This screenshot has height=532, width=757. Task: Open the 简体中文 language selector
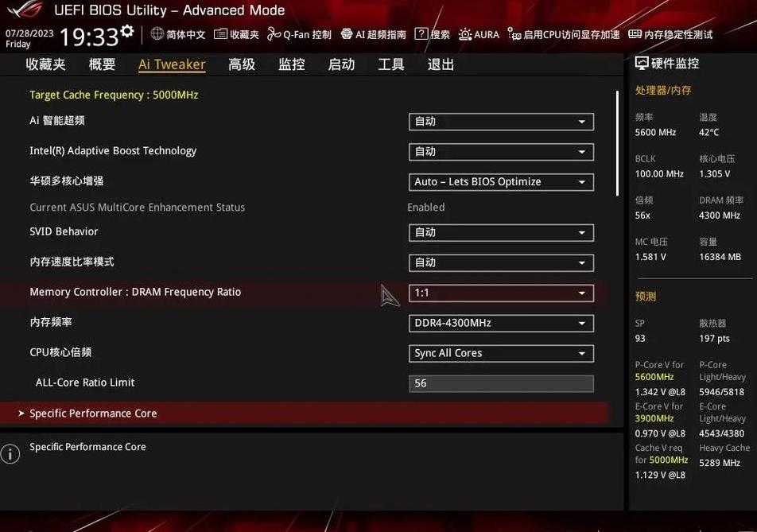coord(178,34)
